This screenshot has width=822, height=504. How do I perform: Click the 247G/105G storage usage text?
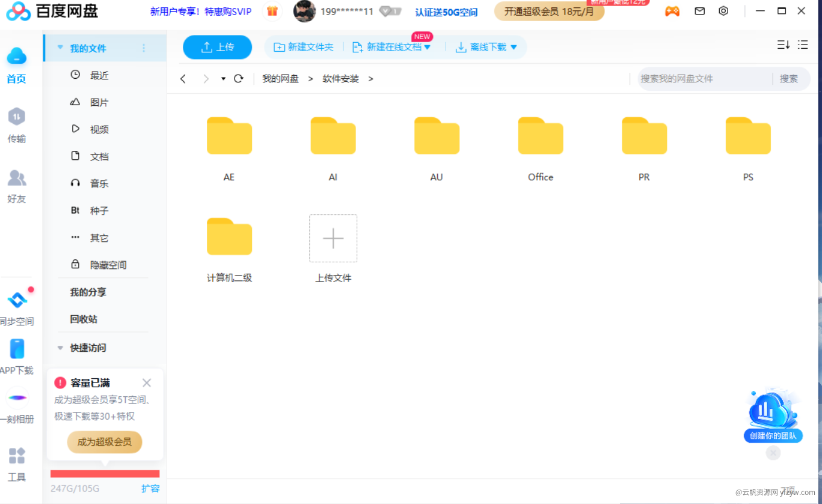click(75, 488)
